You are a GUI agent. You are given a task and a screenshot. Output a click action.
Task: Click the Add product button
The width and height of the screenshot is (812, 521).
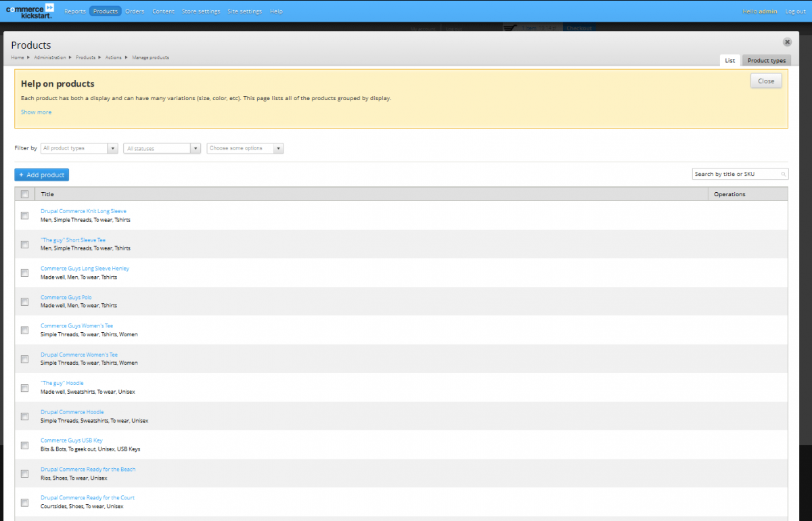(x=41, y=175)
